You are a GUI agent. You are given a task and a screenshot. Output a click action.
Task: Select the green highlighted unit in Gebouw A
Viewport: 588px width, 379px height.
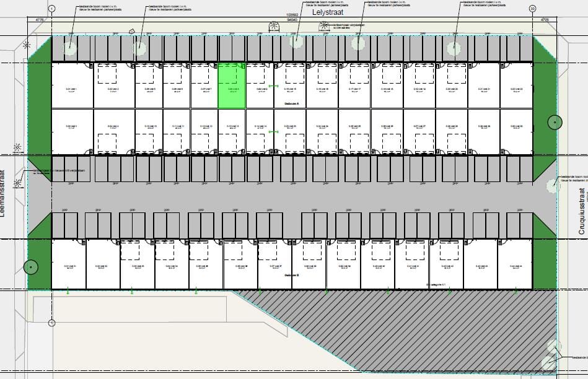pyautogui.click(x=232, y=85)
